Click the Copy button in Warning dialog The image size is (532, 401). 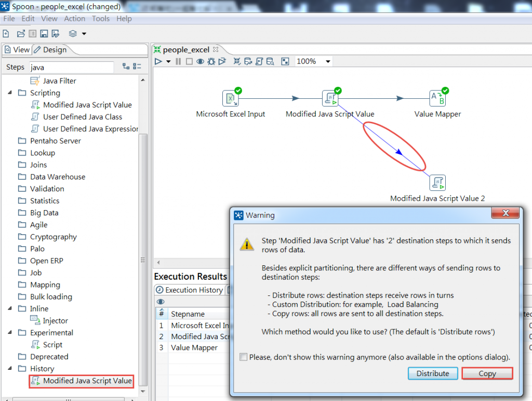[x=487, y=373]
